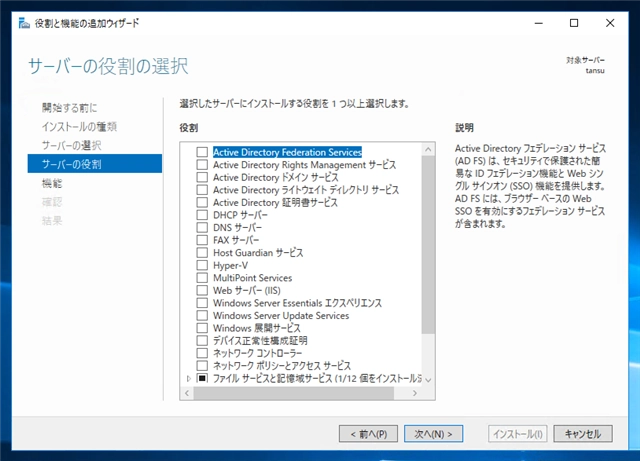Select the Active Directory Federation Services label
640x461 pixels.
click(x=287, y=152)
